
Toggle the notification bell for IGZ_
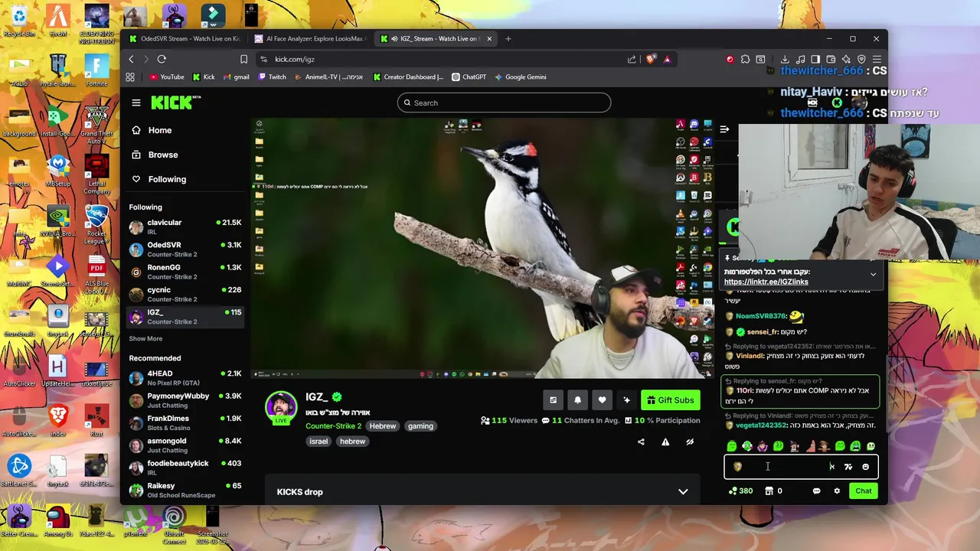click(x=577, y=400)
